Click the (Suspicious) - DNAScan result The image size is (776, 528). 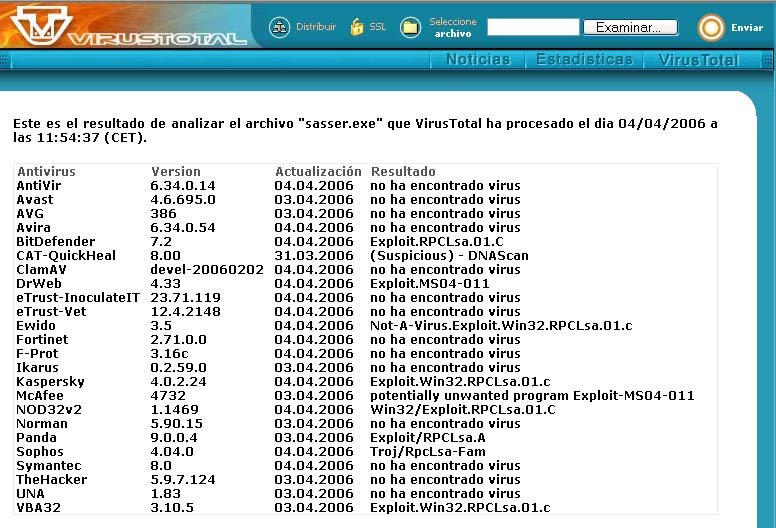[x=449, y=255]
